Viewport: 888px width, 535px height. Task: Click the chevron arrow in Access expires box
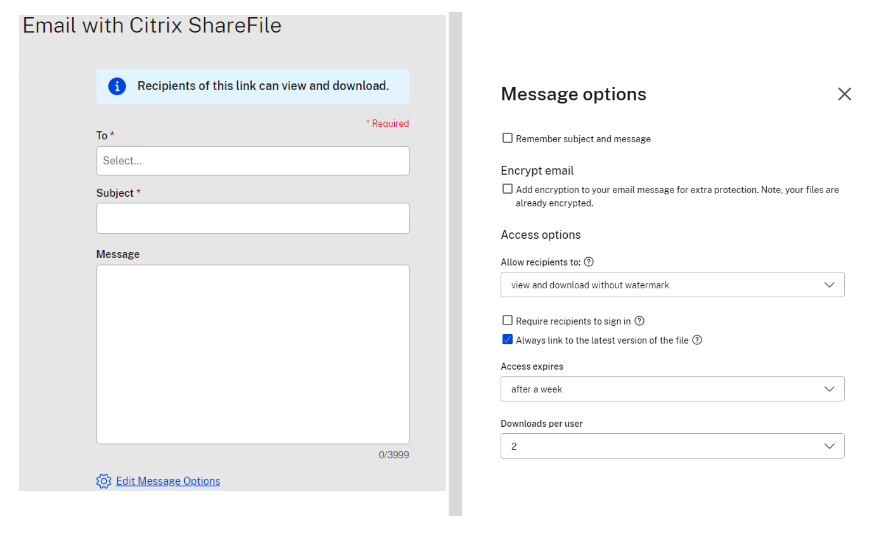[829, 389]
